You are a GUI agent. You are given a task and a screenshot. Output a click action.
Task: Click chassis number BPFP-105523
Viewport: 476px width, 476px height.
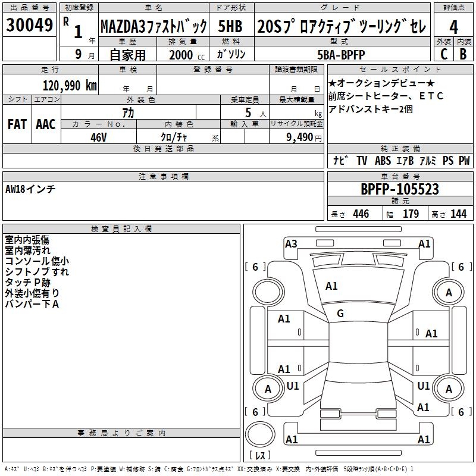[x=400, y=189]
